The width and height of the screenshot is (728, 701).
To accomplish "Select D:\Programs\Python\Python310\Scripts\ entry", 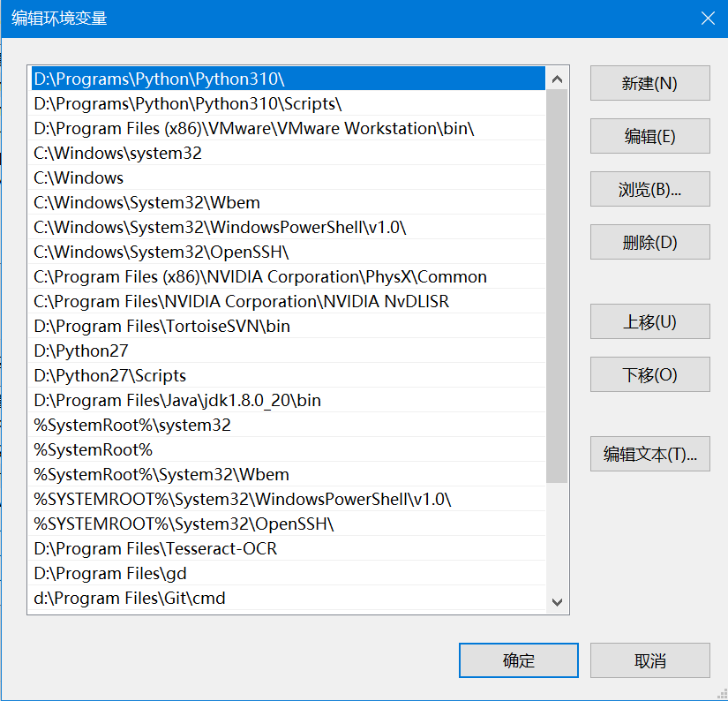I will tap(289, 103).
